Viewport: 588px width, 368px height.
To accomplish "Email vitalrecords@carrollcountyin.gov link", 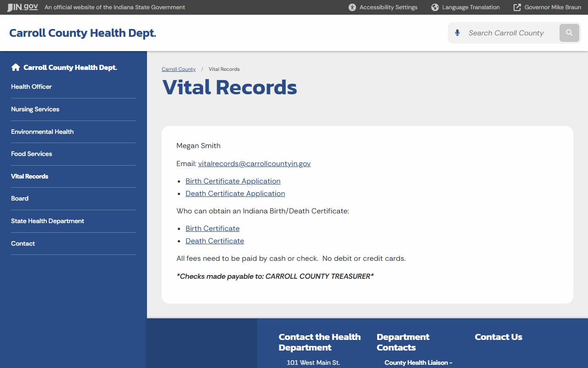I will tap(254, 163).
